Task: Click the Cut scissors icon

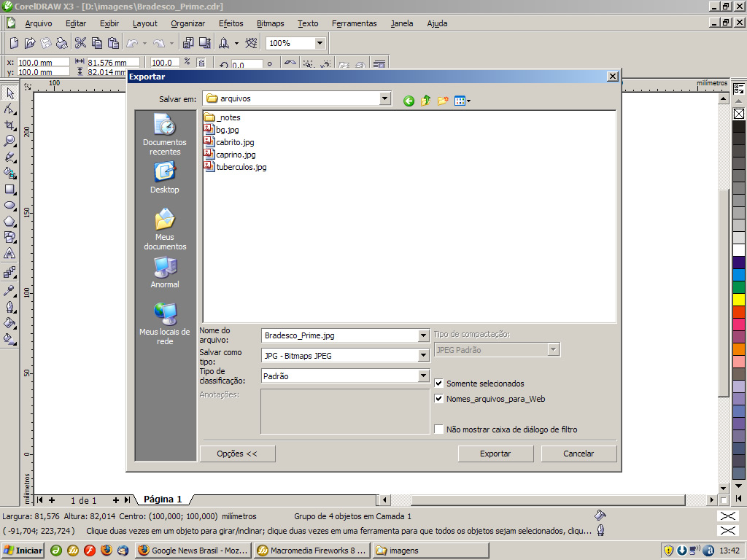Action: point(80,43)
